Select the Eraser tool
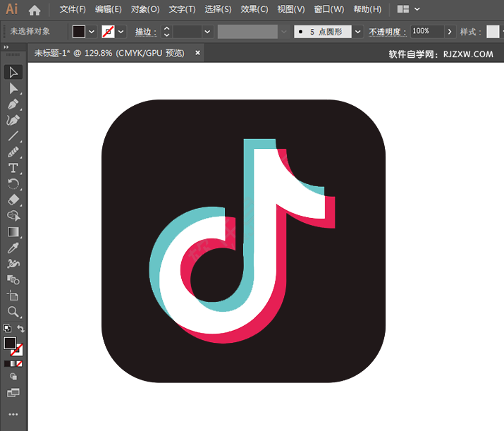The image size is (504, 431). coord(13,200)
